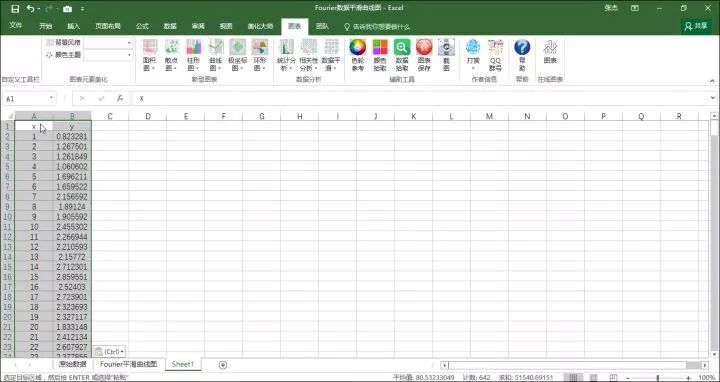This screenshot has width=720, height=382.
Task: Click the zoom slider in status bar
Action: (658, 377)
